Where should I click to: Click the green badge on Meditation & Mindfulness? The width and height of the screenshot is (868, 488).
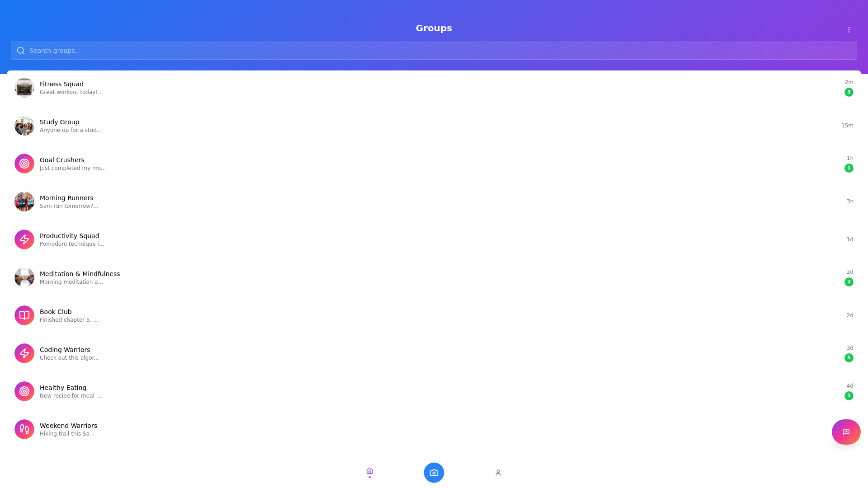(849, 282)
